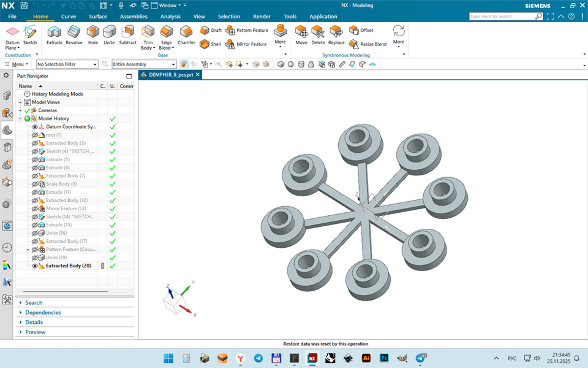Toggle the Cameras checkmark

point(27,110)
